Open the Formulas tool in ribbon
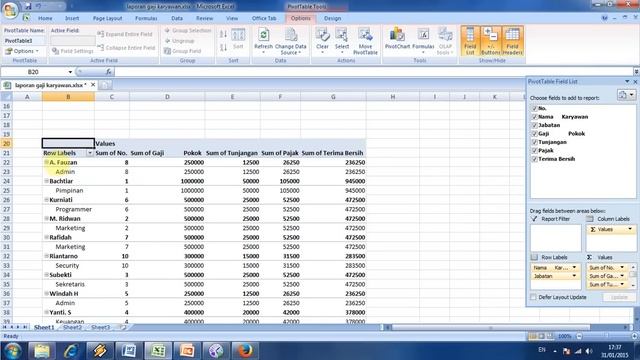 [423, 40]
